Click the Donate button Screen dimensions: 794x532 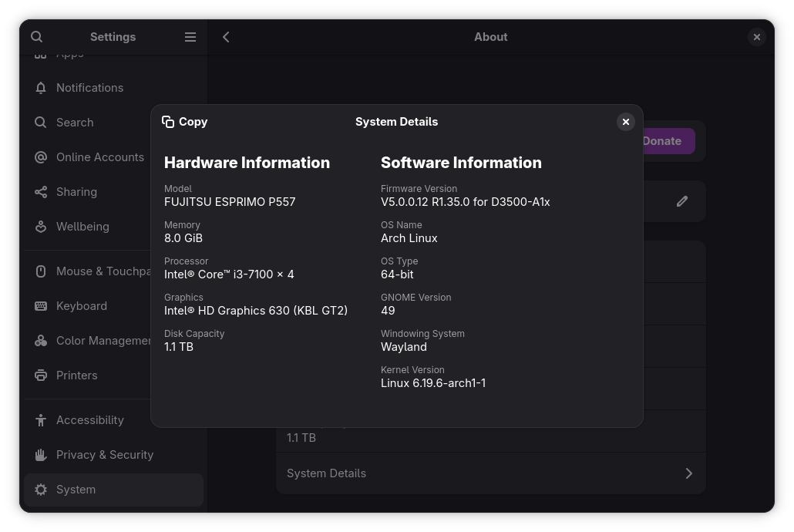[661, 140]
